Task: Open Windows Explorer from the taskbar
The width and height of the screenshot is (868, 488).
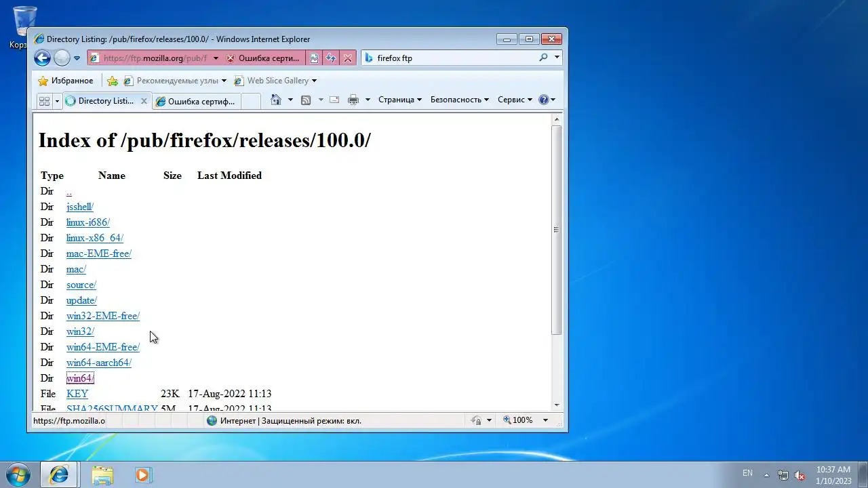Action: pyautogui.click(x=102, y=475)
